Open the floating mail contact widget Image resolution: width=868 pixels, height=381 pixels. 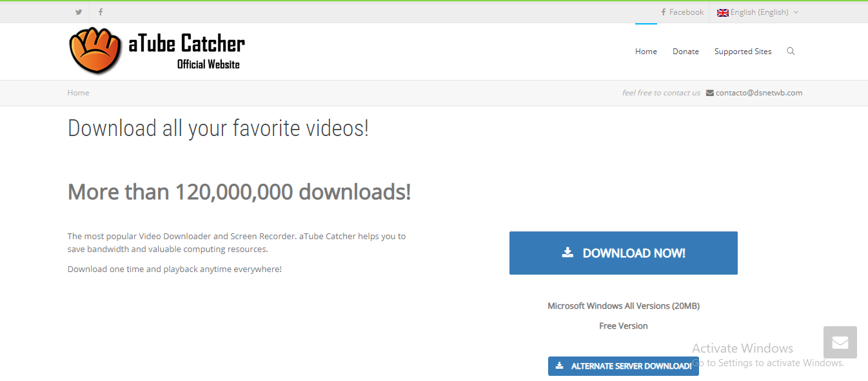click(840, 342)
